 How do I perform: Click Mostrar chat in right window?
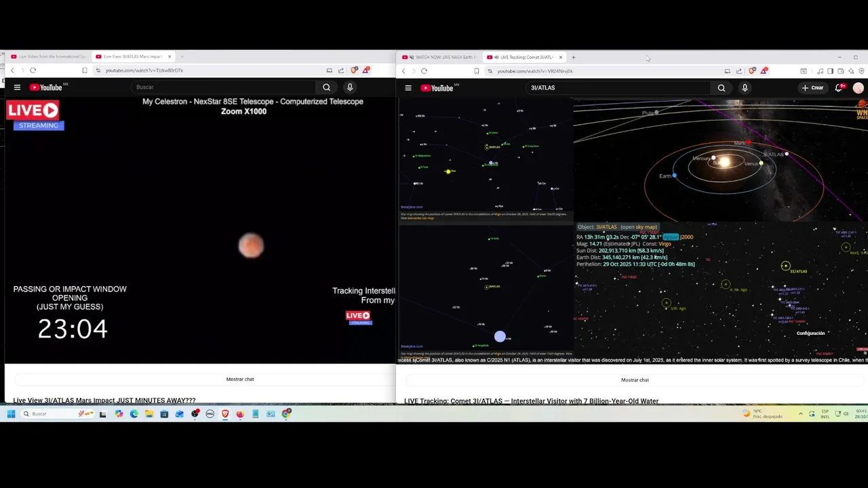pos(635,380)
